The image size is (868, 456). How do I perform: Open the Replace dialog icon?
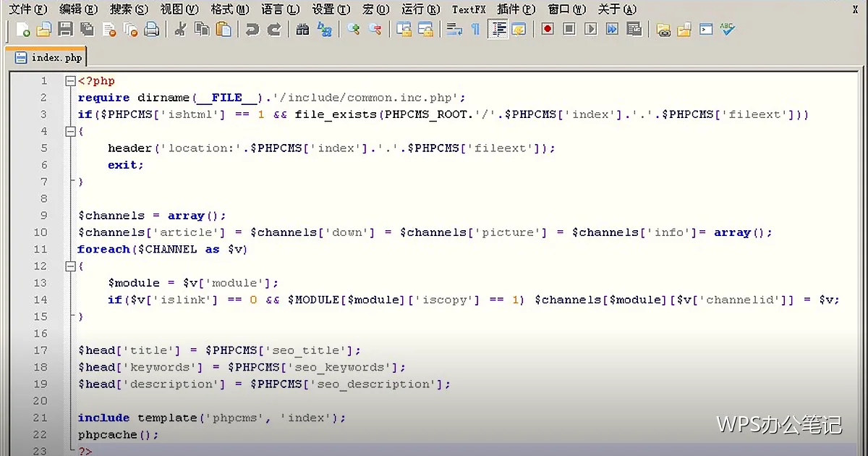(x=325, y=30)
